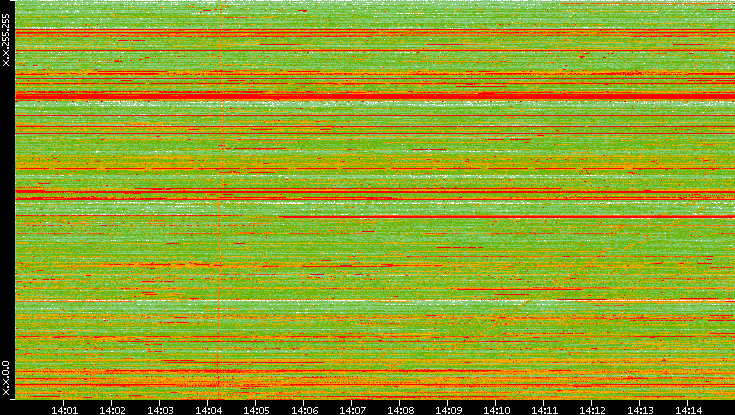
Task: Click the x.x.0.0 vertical axis label
Action: tap(6, 378)
